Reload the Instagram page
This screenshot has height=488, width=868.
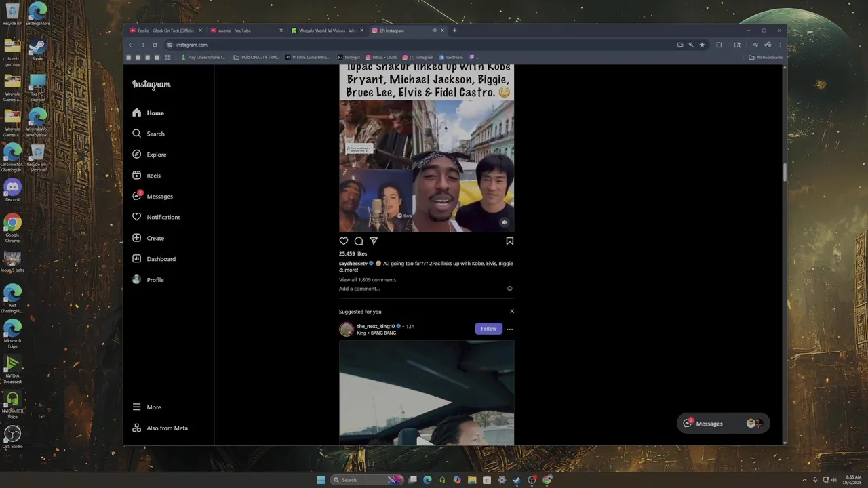pos(155,45)
